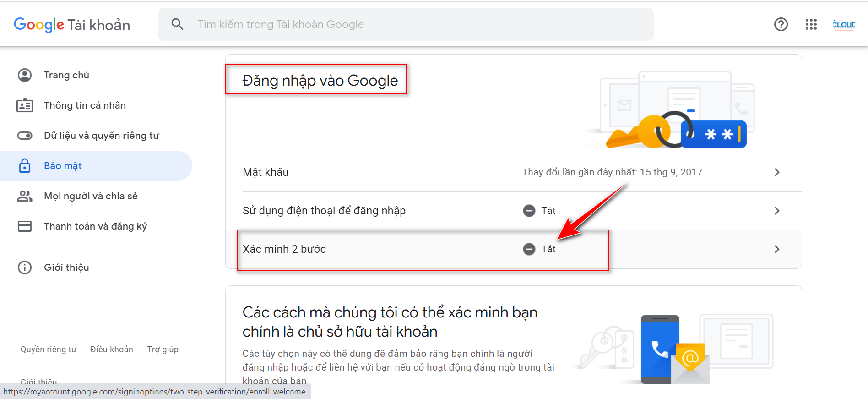Click the Mọi người và chia sẻ people icon

[x=25, y=196]
